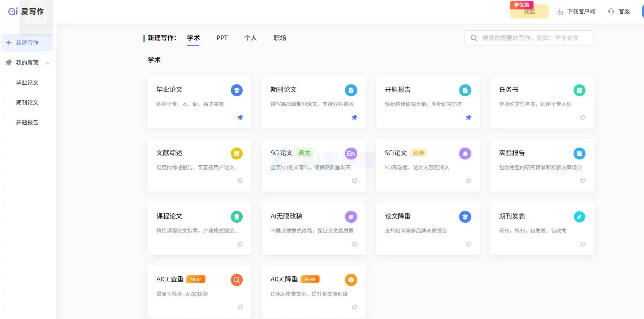The height and width of the screenshot is (319, 644).
Task: Collapse the 我的置顶 list chevron
Action: (47, 63)
